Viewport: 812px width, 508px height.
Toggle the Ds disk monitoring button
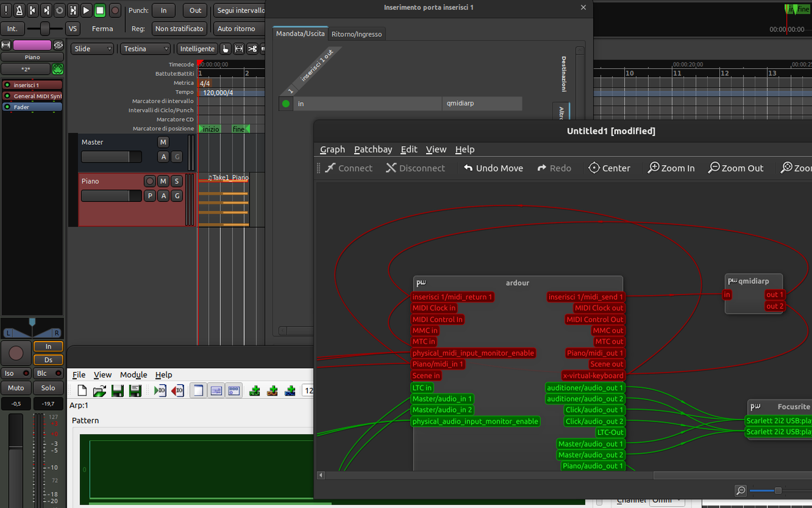tap(48, 360)
